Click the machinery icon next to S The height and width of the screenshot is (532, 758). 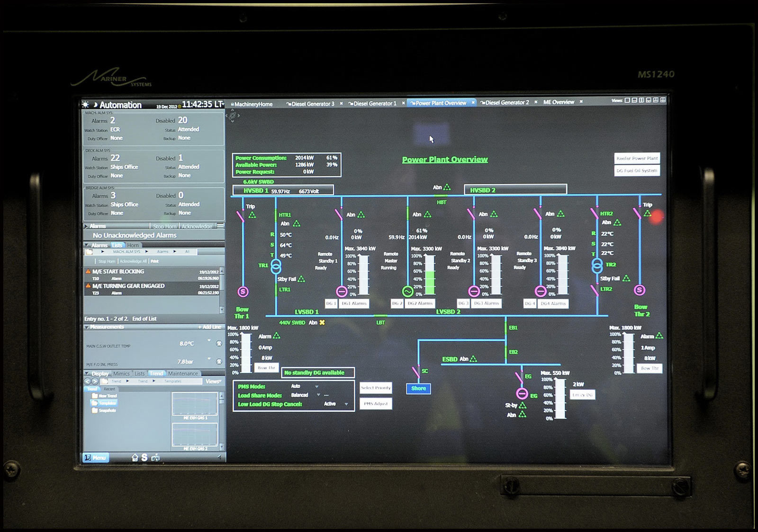click(x=155, y=458)
